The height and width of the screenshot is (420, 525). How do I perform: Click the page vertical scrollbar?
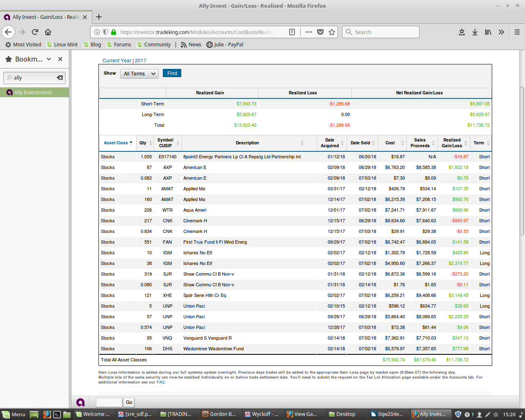tap(522, 160)
